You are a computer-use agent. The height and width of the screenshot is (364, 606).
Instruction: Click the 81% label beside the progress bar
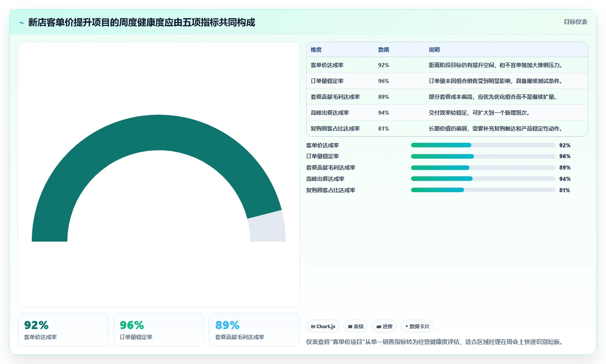[565, 190]
